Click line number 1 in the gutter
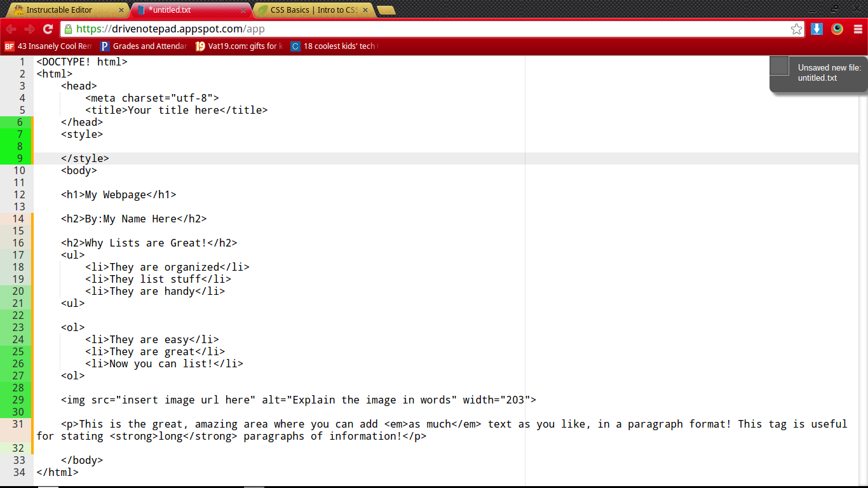The height and width of the screenshot is (488, 868). (x=22, y=62)
